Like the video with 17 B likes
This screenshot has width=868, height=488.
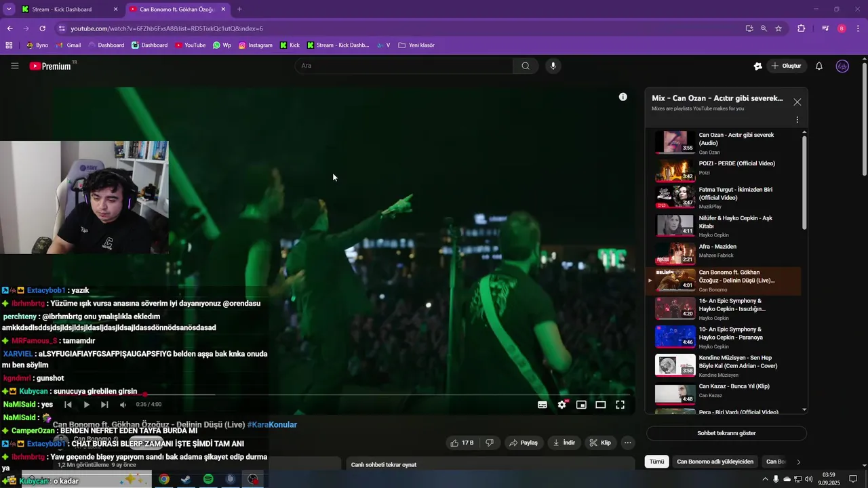(462, 443)
